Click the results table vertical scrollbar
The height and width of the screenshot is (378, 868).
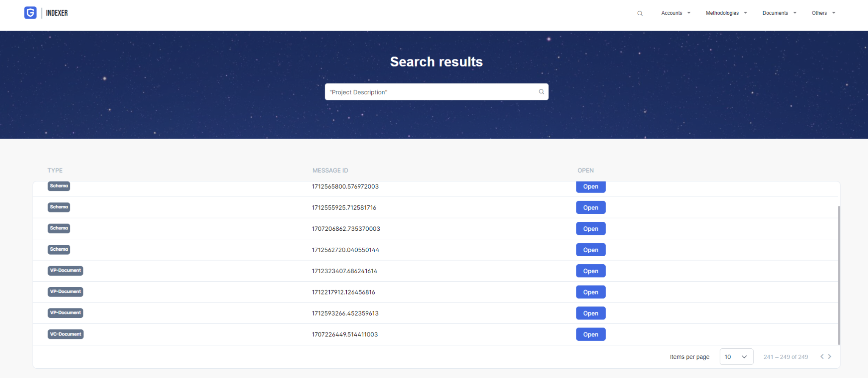[x=839, y=276]
